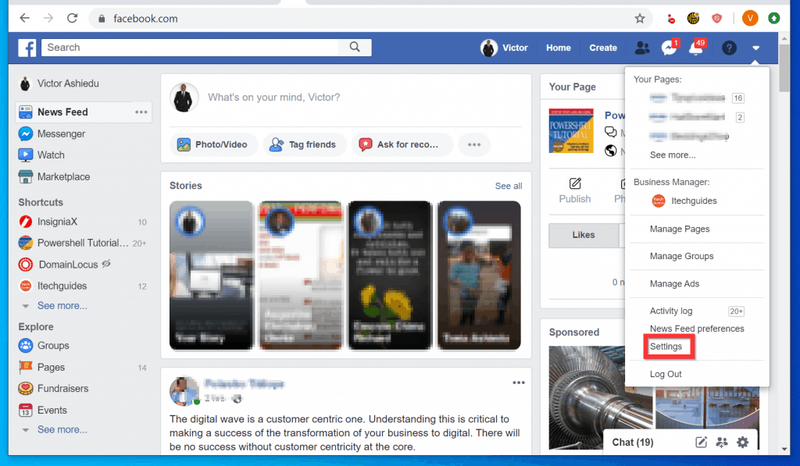Create new group icon in Chat bar
800x466 pixels.
[721, 442]
